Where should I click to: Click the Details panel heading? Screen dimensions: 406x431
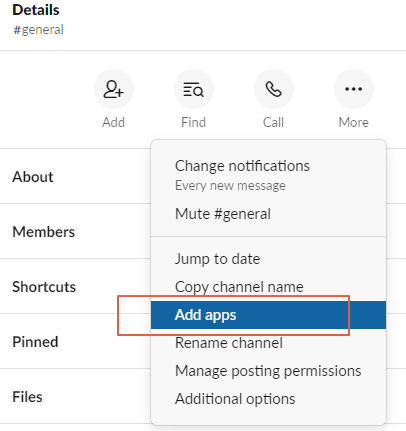coord(36,10)
